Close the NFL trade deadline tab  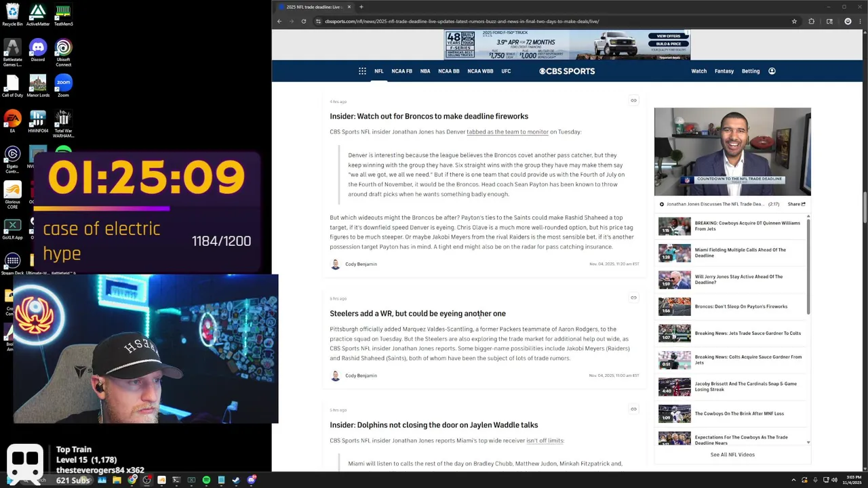(x=349, y=7)
